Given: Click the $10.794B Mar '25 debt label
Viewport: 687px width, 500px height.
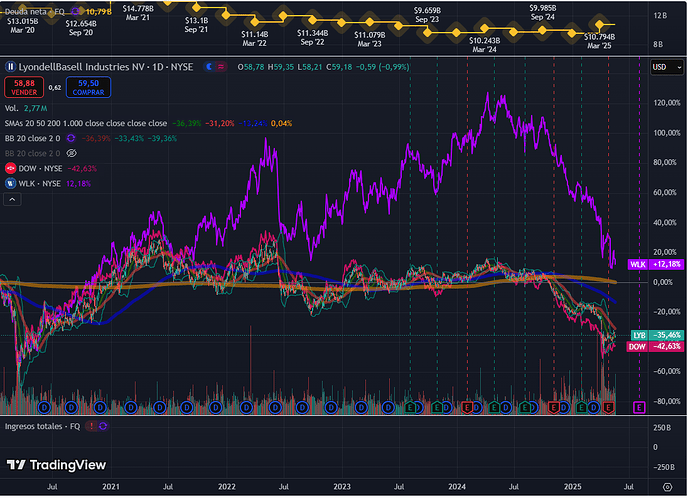Looking at the screenshot, I should point(599,42).
